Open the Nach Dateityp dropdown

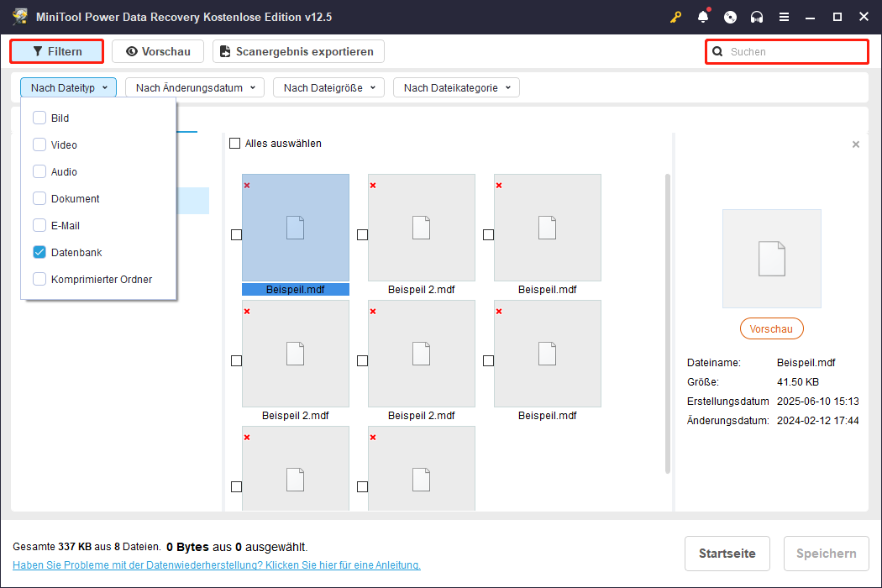pyautogui.click(x=69, y=87)
